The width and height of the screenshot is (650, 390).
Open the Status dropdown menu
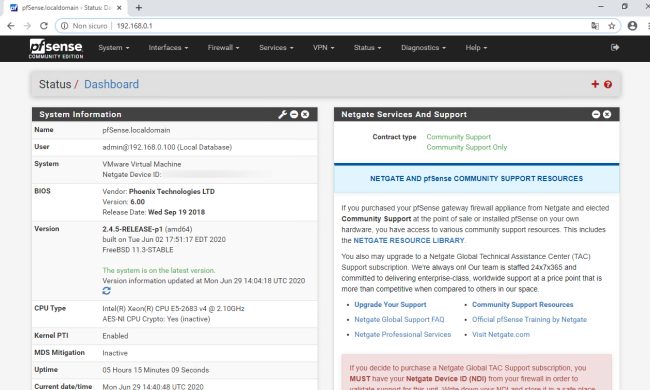click(x=368, y=48)
